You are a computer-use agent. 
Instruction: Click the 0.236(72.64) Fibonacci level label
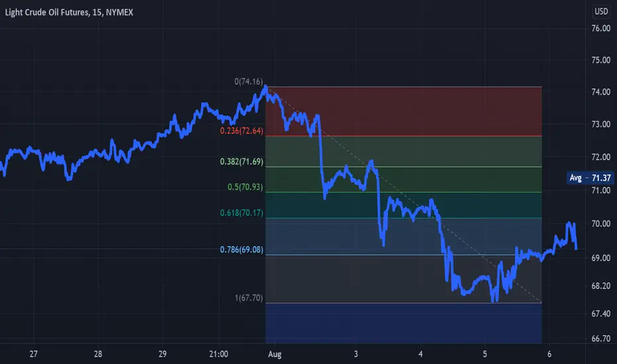(x=241, y=130)
